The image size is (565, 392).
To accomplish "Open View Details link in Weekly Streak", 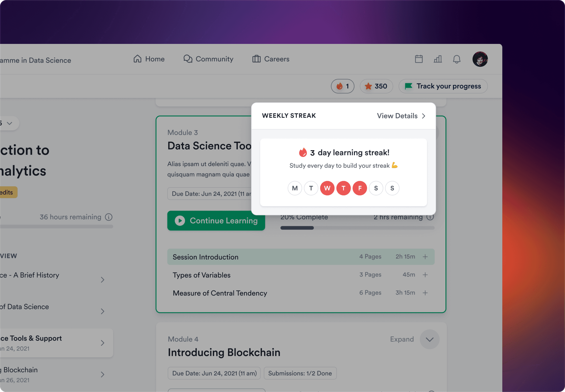I will point(401,116).
